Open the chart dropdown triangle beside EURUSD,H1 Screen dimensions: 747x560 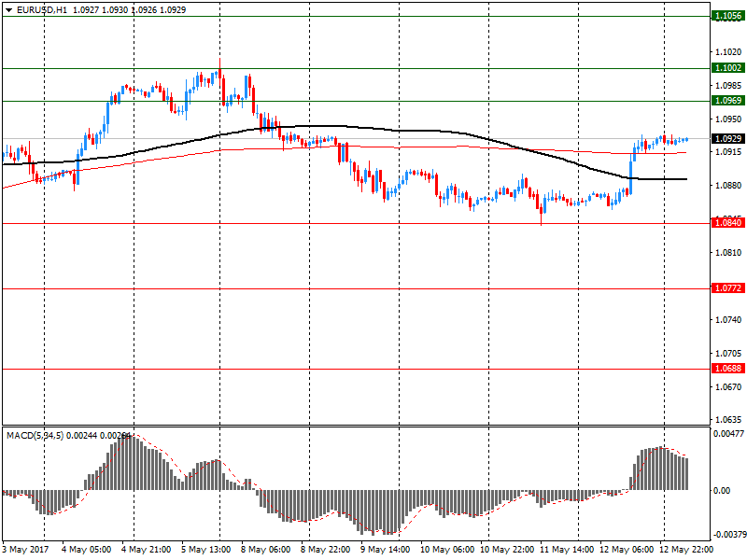pyautogui.click(x=8, y=10)
